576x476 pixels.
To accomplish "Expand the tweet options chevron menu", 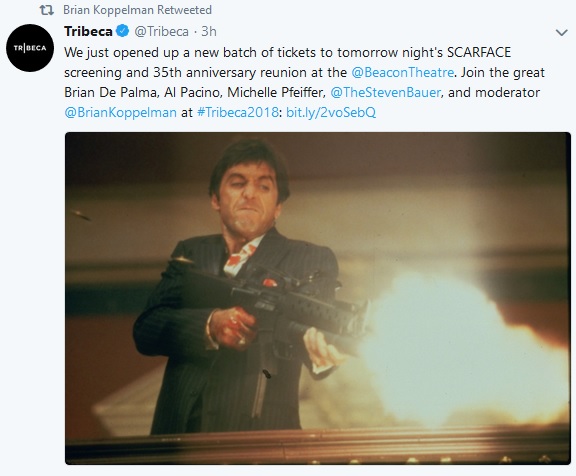I will (x=561, y=33).
